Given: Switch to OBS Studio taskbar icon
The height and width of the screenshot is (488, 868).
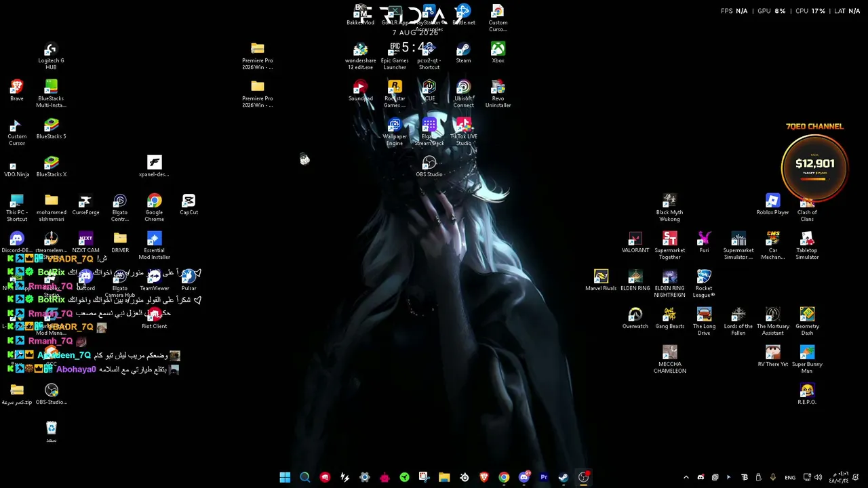Looking at the screenshot, I should [583, 477].
